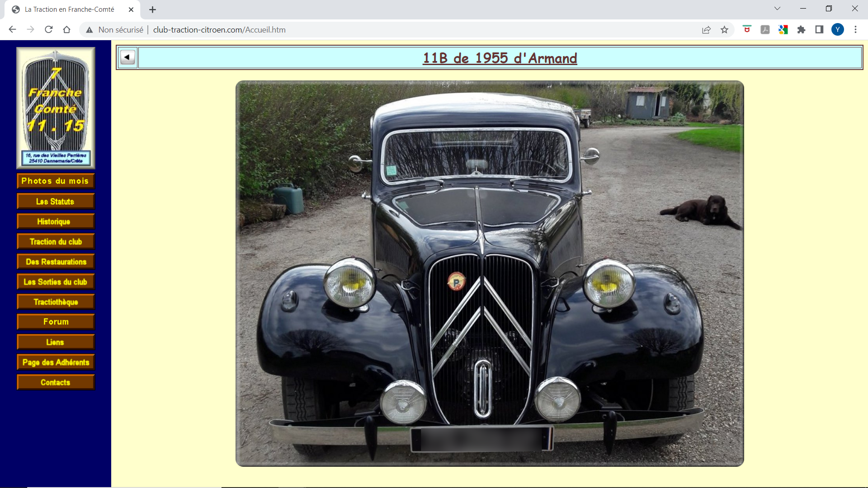Screen dimensions: 868x488
Task: Open a new browser tab
Action: coord(152,9)
